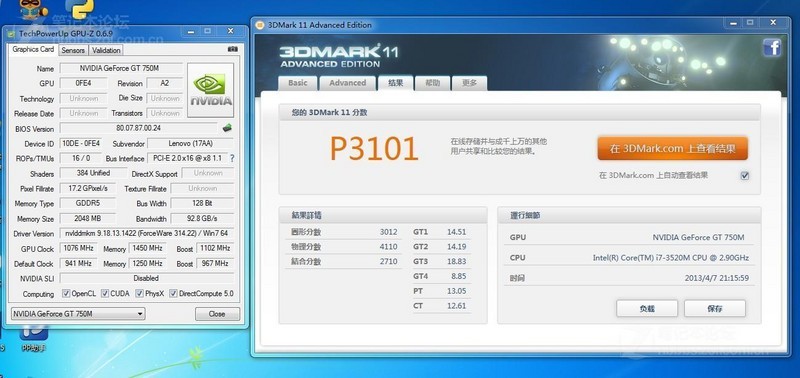Click the BIOS Version field

(139, 128)
